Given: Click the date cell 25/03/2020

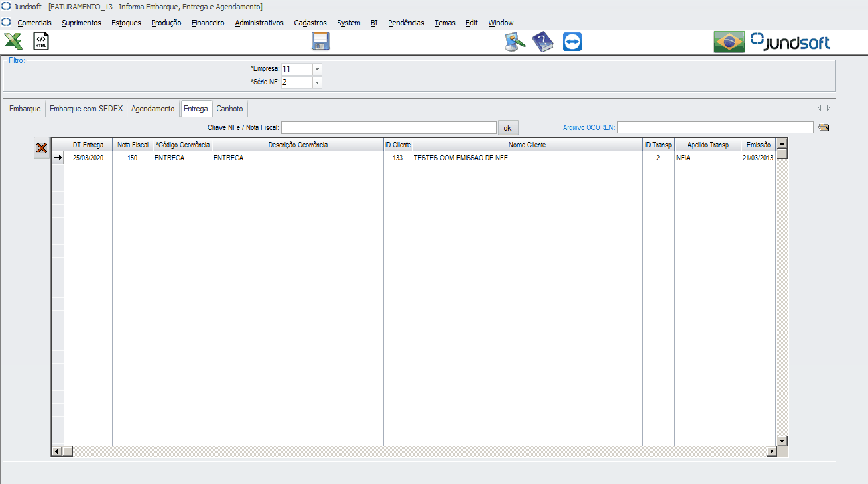Looking at the screenshot, I should [88, 158].
